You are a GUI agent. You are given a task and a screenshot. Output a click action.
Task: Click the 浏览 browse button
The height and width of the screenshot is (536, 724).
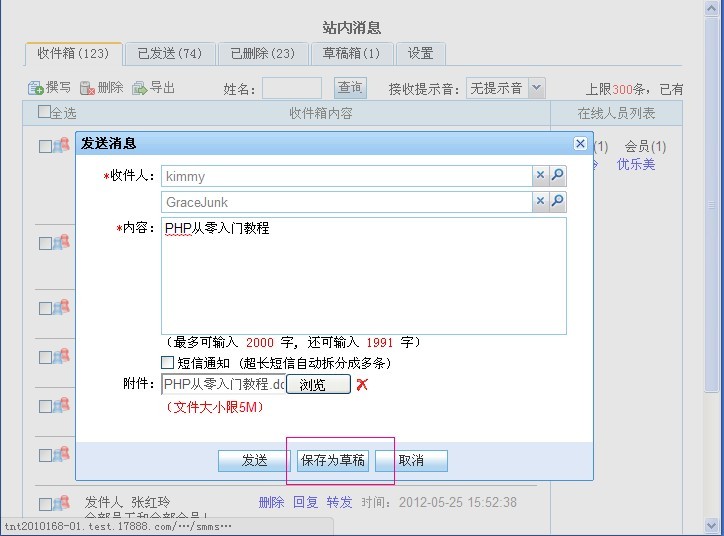pyautogui.click(x=318, y=385)
